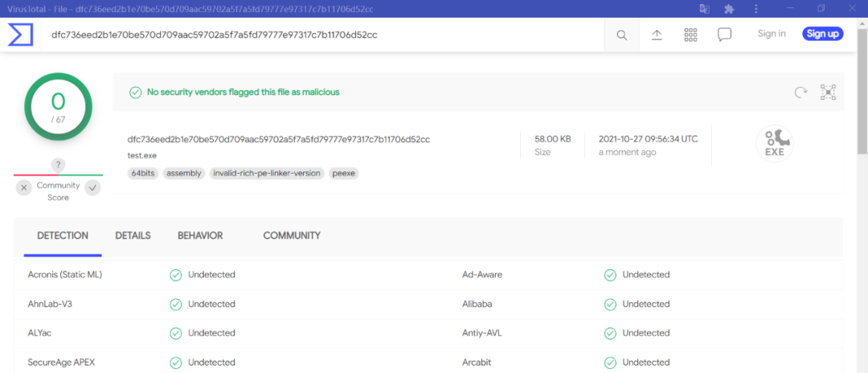The image size is (868, 373).
Task: Click the Antiy-AVL vendor name
Action: click(x=482, y=333)
